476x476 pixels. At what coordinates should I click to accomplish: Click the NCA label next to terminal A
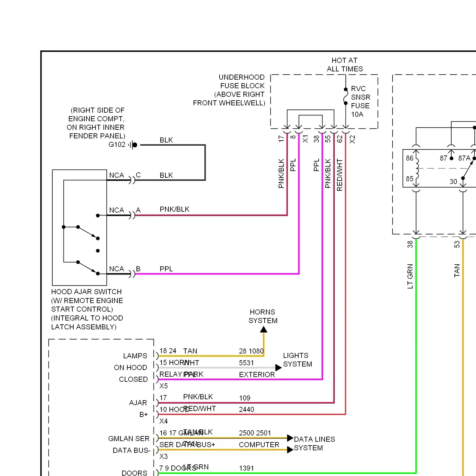pos(116,210)
